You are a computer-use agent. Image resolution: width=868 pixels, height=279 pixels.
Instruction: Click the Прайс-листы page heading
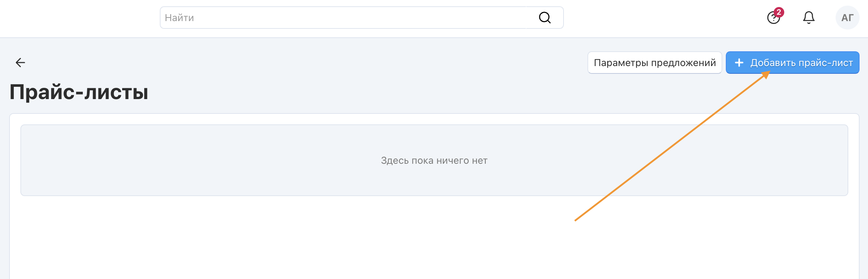point(79,92)
